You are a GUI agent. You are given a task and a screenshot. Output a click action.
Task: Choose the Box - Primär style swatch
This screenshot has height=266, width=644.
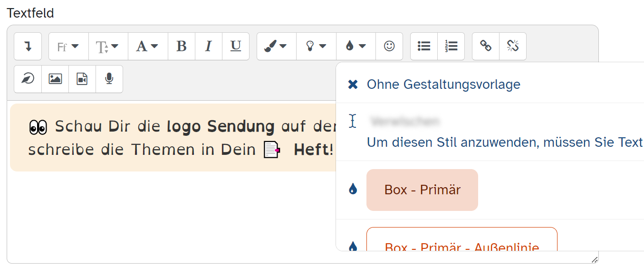click(422, 190)
